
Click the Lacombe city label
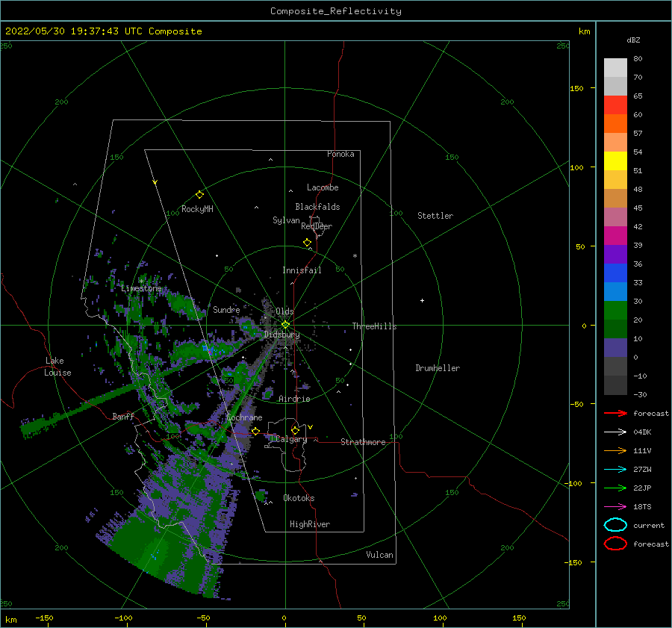[323, 187]
